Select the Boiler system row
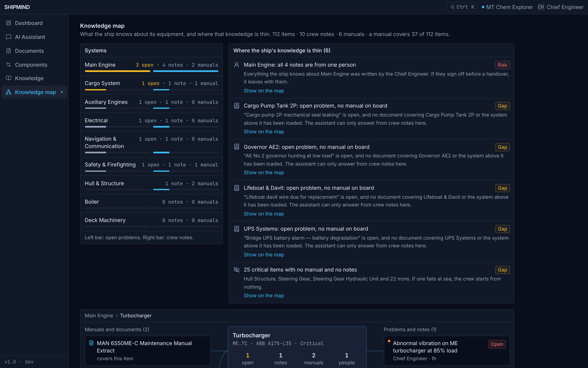588x368 pixels. pyautogui.click(x=151, y=203)
